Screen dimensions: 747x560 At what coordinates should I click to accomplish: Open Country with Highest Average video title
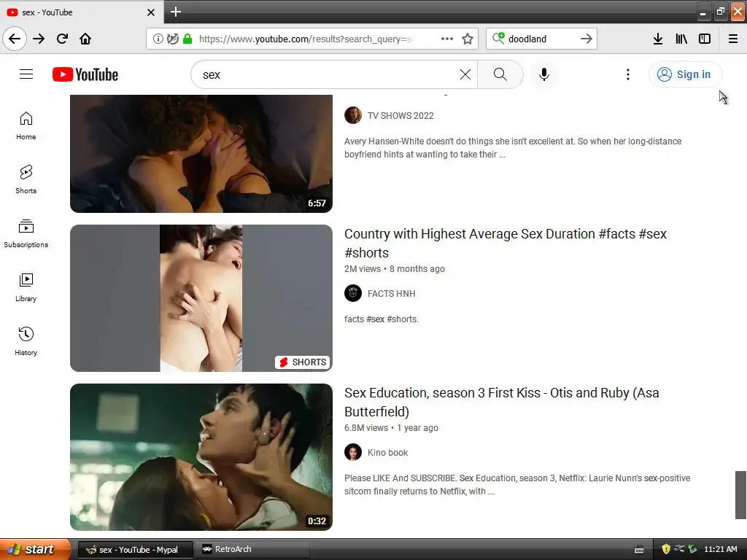point(506,244)
